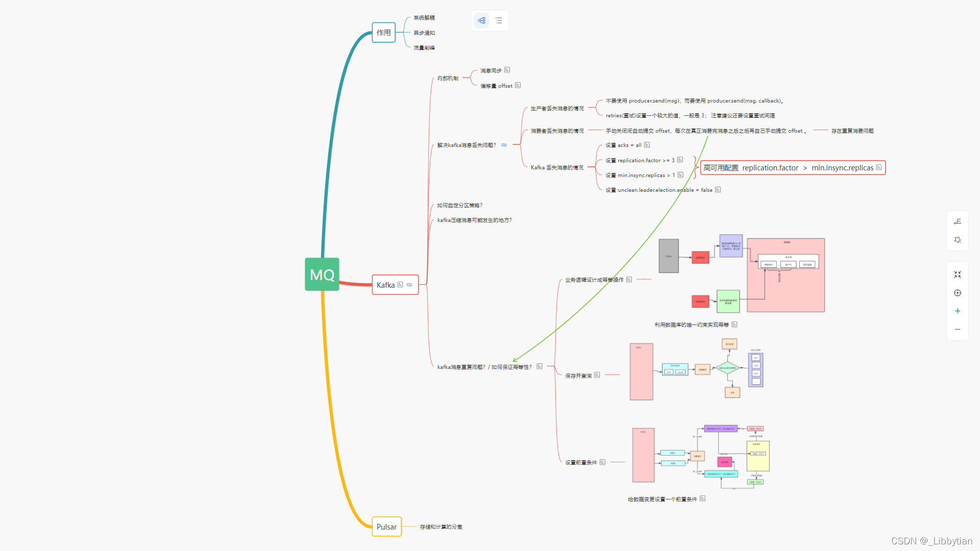Select the 内部机制 topic
980x551 pixels.
pyautogui.click(x=448, y=78)
